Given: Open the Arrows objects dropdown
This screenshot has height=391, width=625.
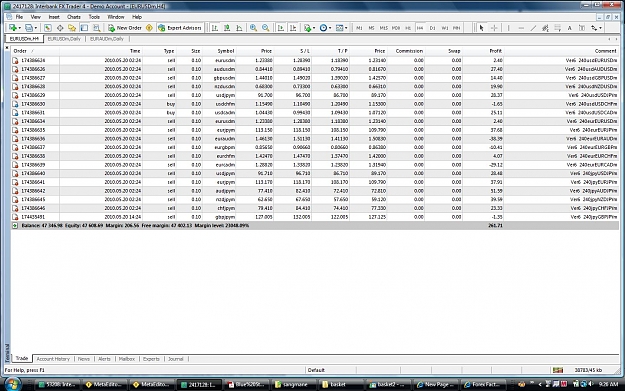Looking at the screenshot, I should pyautogui.click(x=596, y=28).
